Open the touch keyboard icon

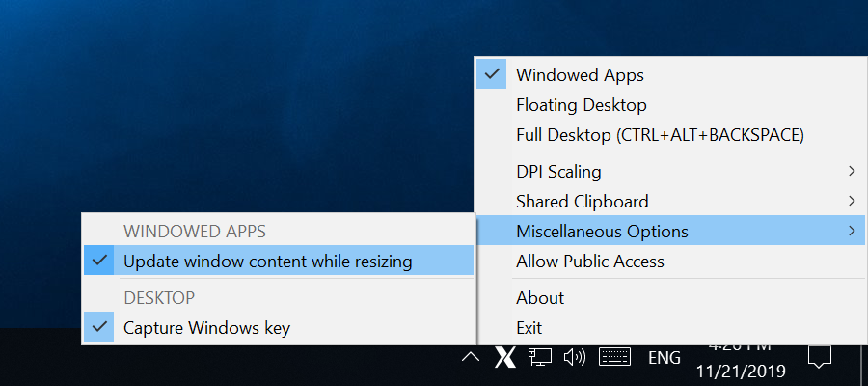[x=615, y=358]
